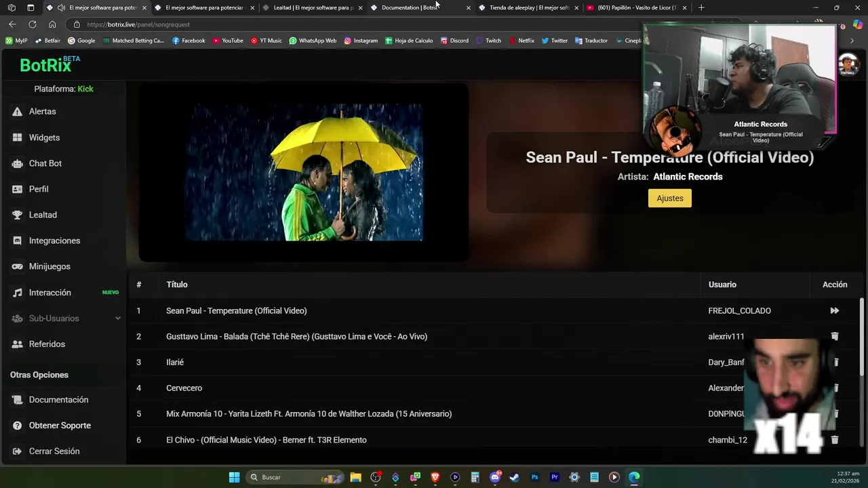Open Photoshop from the taskbar
The height and width of the screenshot is (488, 868).
tap(534, 477)
